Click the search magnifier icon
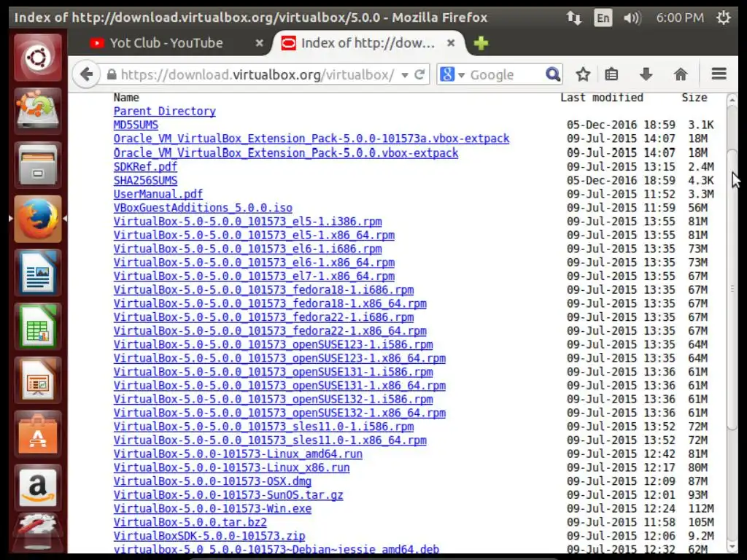 point(553,74)
